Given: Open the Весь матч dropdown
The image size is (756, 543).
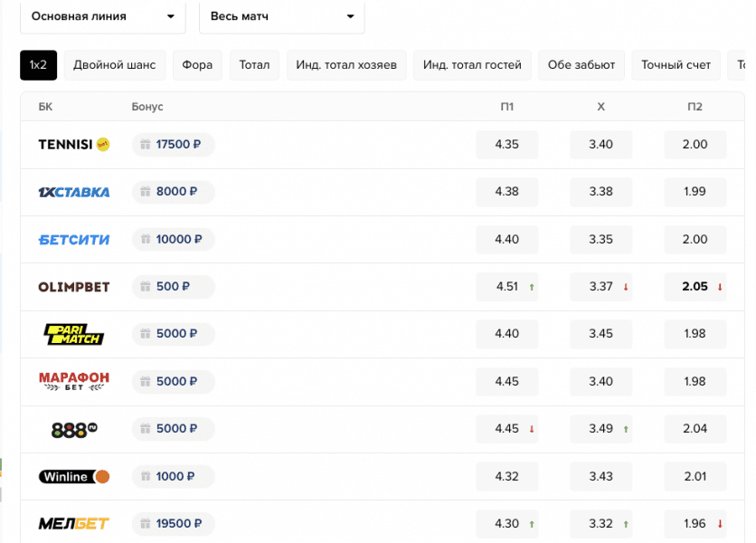Looking at the screenshot, I should point(281,16).
